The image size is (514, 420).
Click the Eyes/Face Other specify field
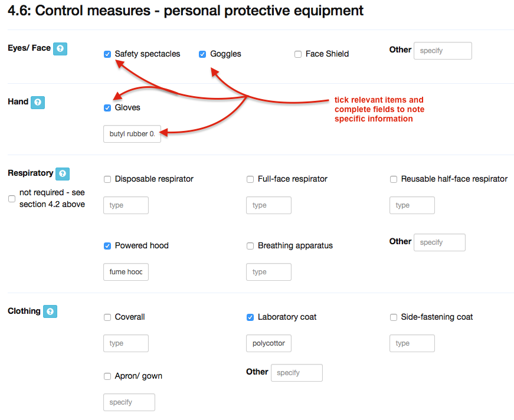pos(443,51)
